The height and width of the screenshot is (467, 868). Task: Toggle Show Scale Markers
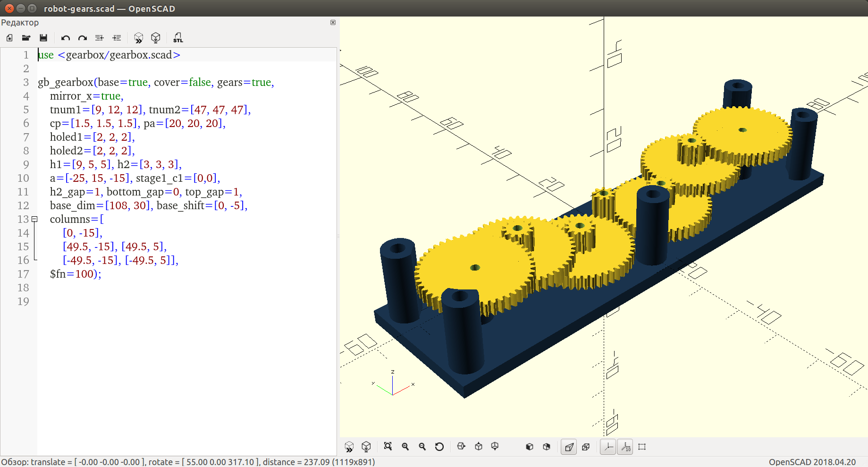625,447
